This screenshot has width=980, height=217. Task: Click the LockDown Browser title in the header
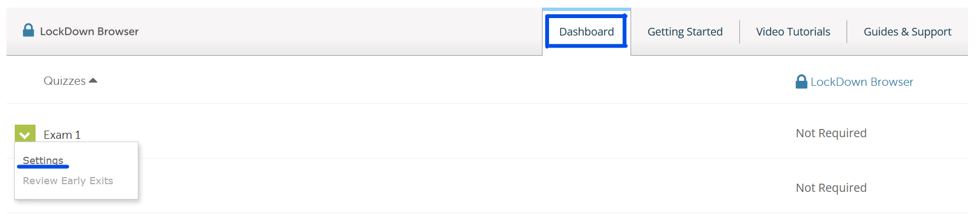pos(89,31)
